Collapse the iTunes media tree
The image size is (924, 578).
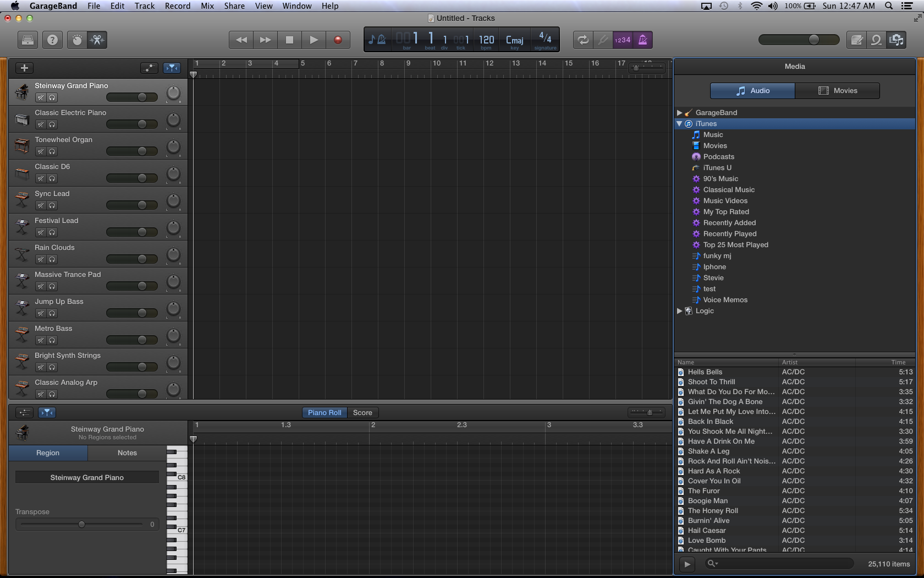point(680,123)
